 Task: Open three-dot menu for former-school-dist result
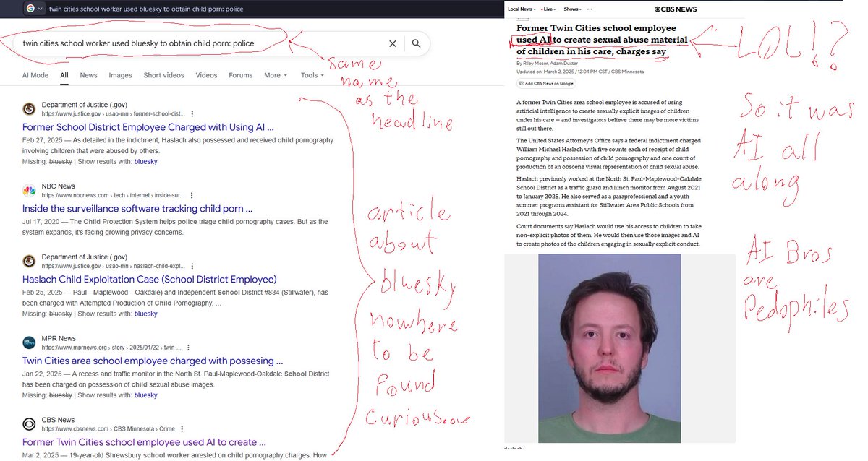point(192,113)
